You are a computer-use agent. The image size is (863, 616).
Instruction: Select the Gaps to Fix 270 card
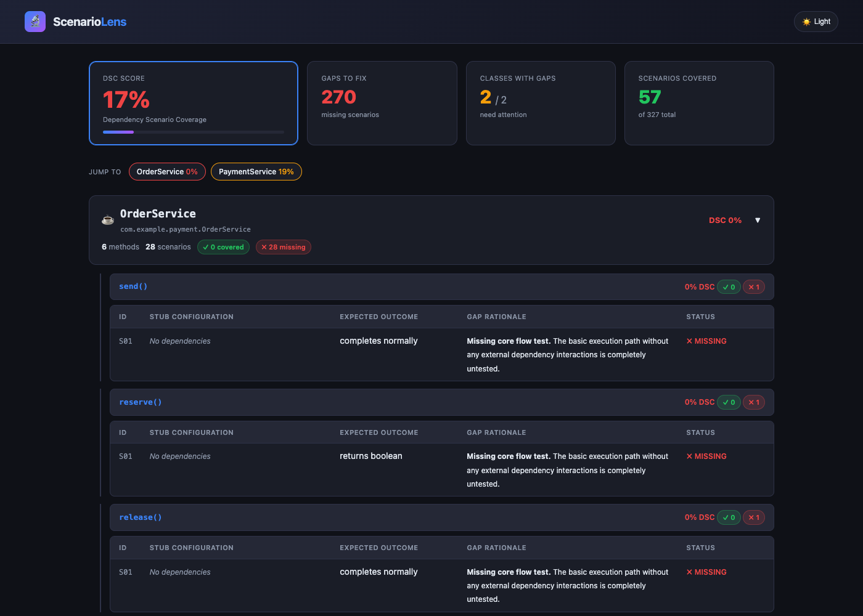pos(382,103)
